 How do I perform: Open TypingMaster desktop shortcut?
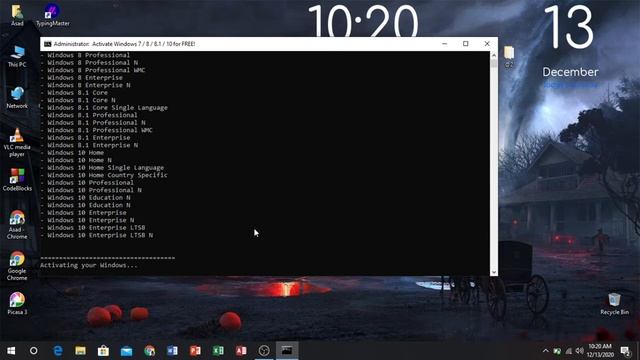[52, 15]
